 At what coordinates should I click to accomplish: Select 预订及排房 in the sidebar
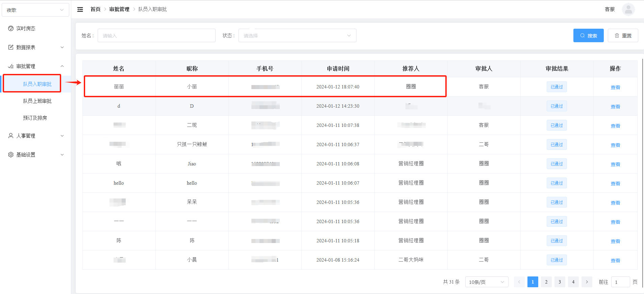point(35,118)
